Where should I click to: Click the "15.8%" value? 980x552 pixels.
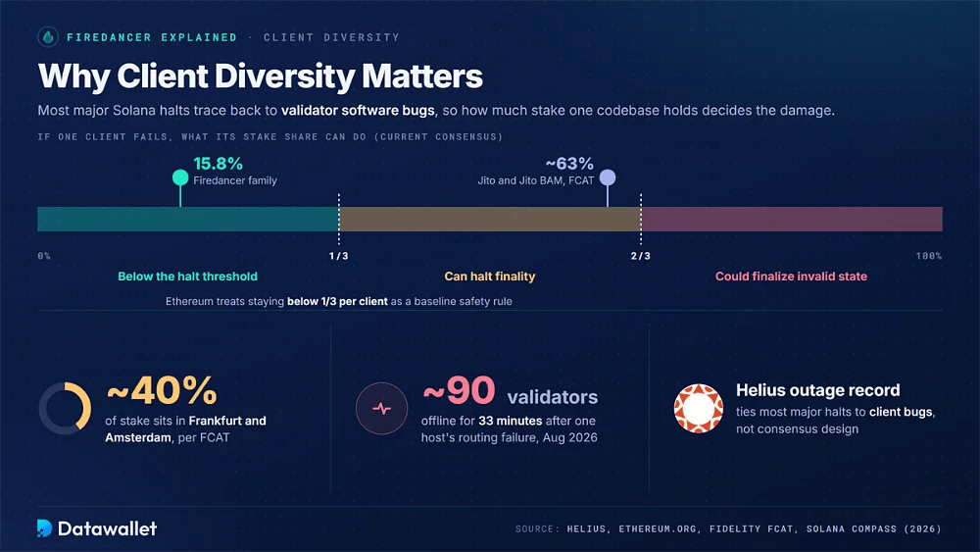click(218, 163)
